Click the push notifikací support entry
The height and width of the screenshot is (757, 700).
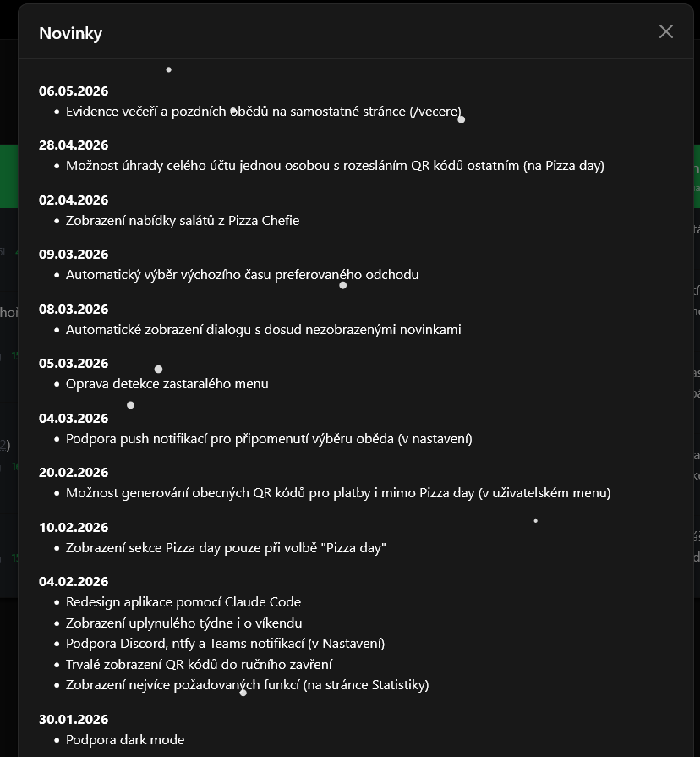[269, 439]
